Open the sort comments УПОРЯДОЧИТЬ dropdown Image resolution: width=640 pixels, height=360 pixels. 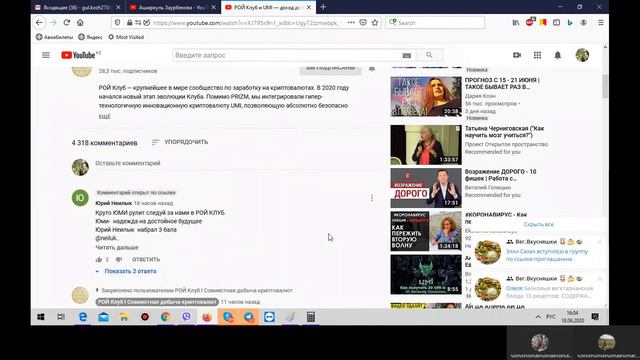tap(180, 142)
